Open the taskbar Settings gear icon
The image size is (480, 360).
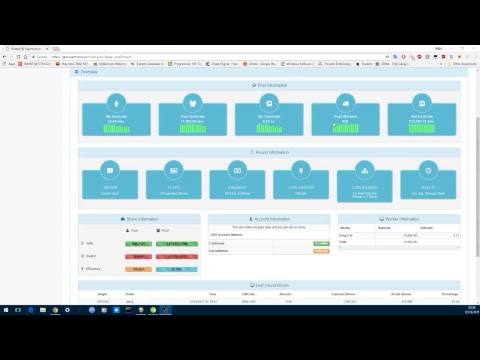[67, 310]
